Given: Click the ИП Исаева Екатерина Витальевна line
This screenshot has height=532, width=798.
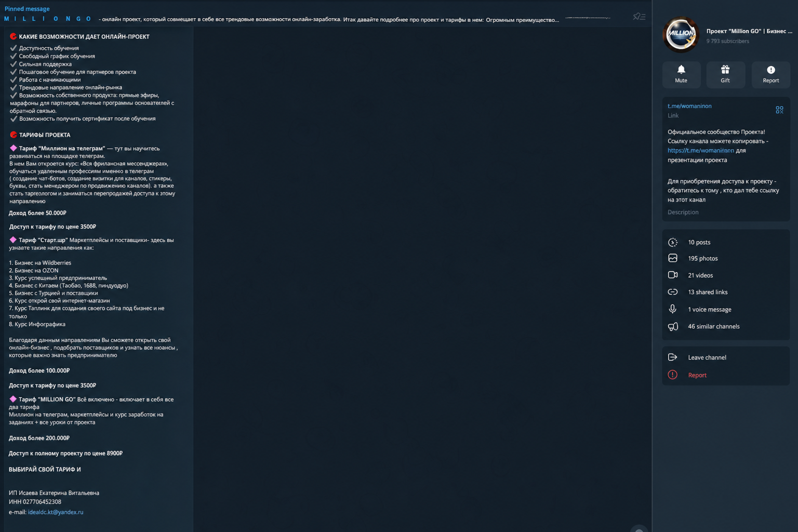Looking at the screenshot, I should (54, 493).
